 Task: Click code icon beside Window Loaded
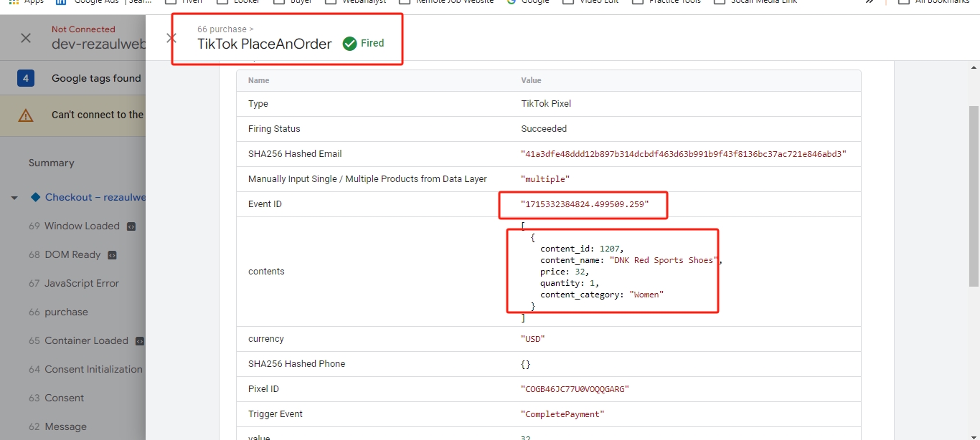(x=131, y=226)
